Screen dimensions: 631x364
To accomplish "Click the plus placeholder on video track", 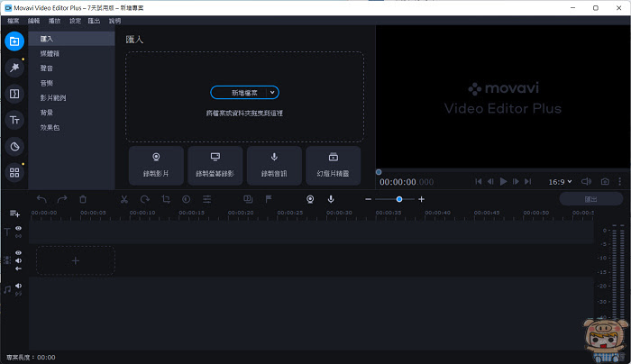I will click(x=76, y=260).
